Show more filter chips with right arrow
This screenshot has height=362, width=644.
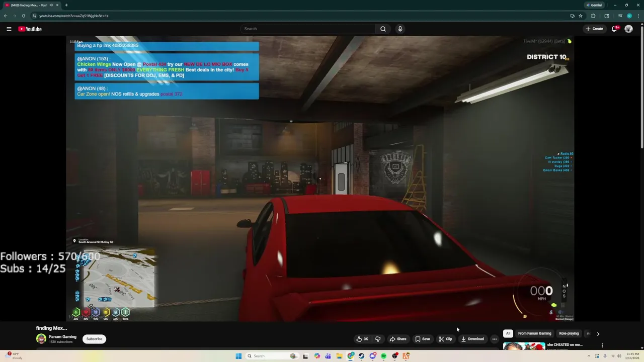pyautogui.click(x=598, y=333)
